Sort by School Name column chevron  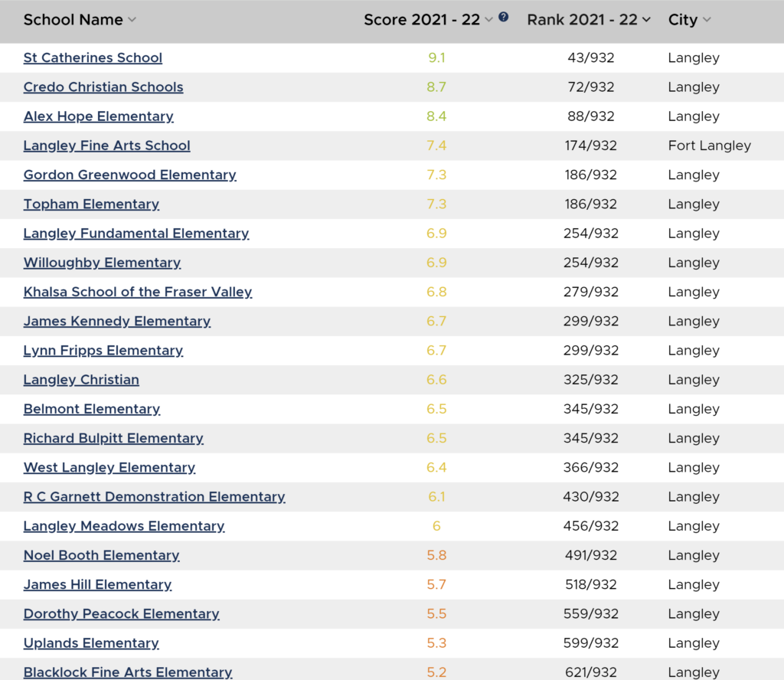pos(132,19)
